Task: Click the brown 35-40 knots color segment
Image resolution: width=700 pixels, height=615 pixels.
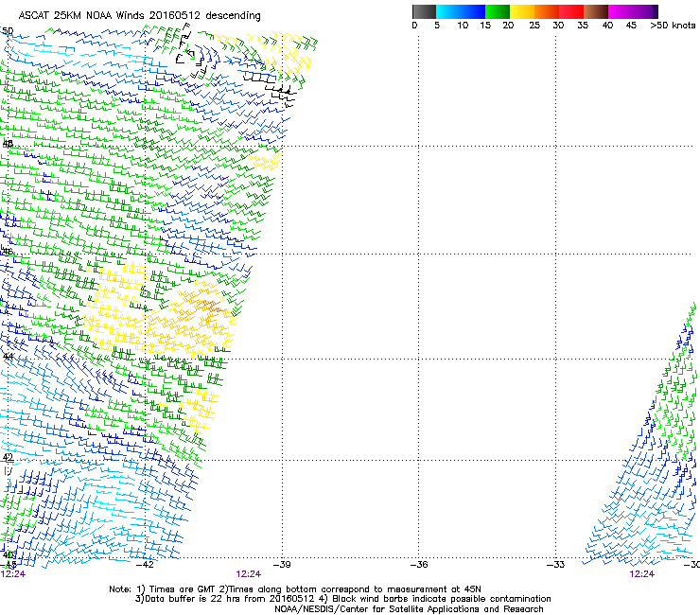Action: coord(596,11)
